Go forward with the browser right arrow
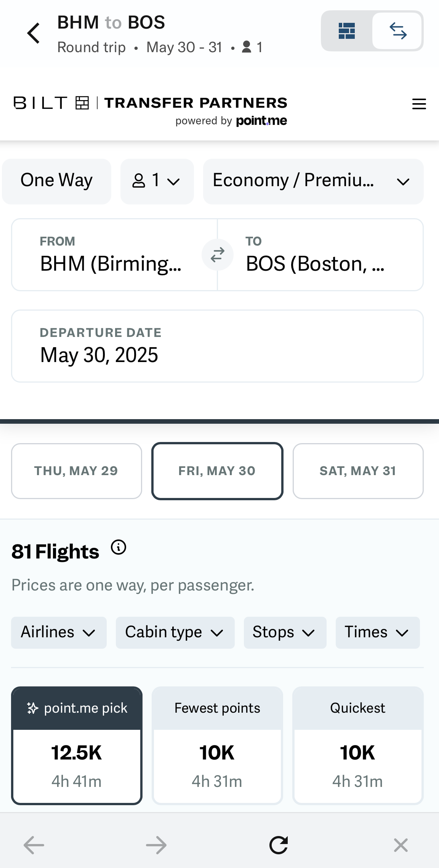This screenshot has width=439, height=868. point(156,845)
